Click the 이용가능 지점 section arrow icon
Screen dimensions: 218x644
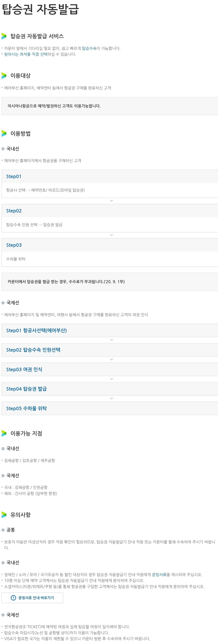pos(4,434)
